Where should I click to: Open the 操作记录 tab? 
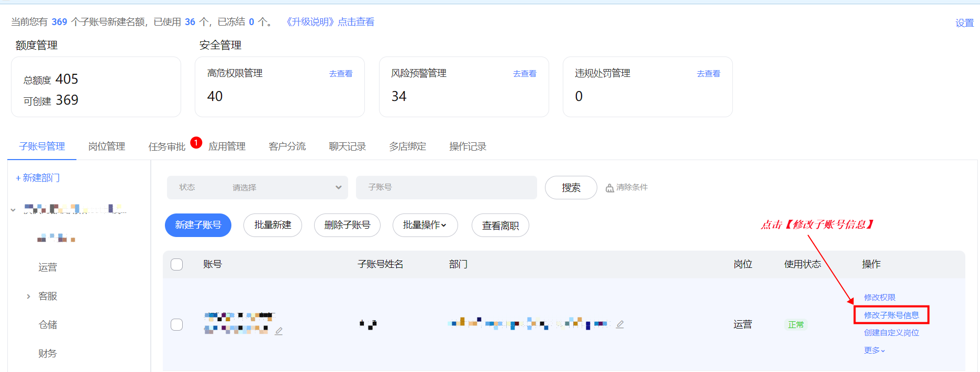tap(467, 146)
